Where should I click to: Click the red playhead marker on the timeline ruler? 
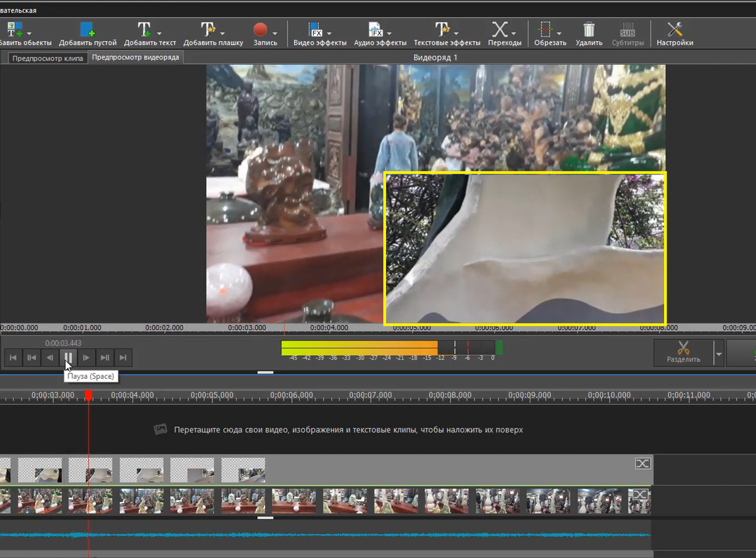(x=89, y=395)
